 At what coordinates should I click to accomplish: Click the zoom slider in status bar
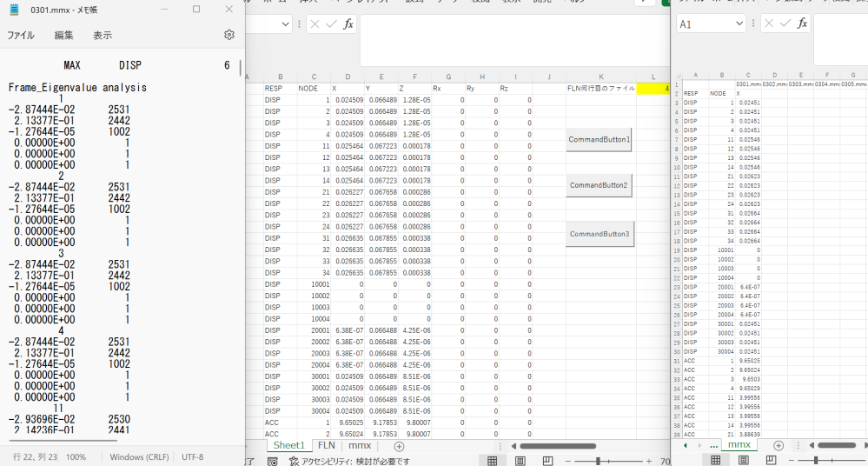point(598,460)
